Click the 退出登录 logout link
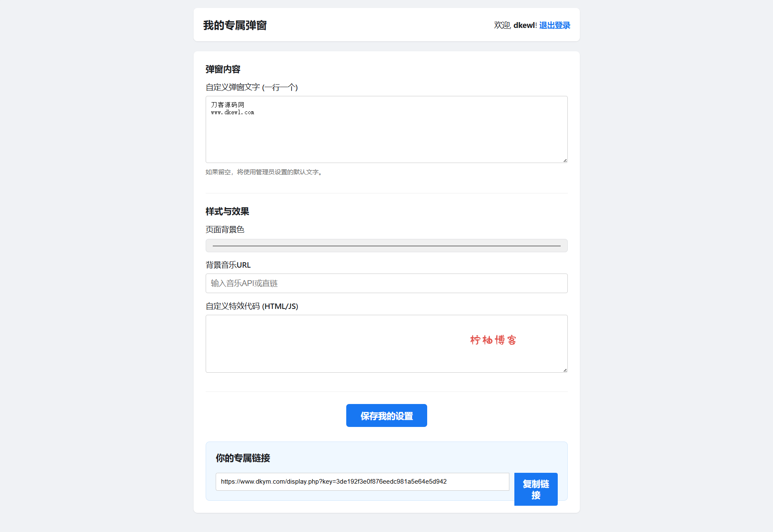 (x=554, y=25)
